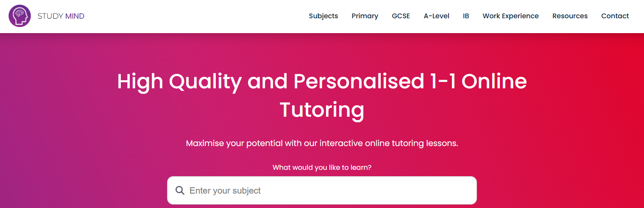Image resolution: width=644 pixels, height=208 pixels.
Task: Click the 'High Quality and Personalised' heading line
Action: [x=270, y=82]
